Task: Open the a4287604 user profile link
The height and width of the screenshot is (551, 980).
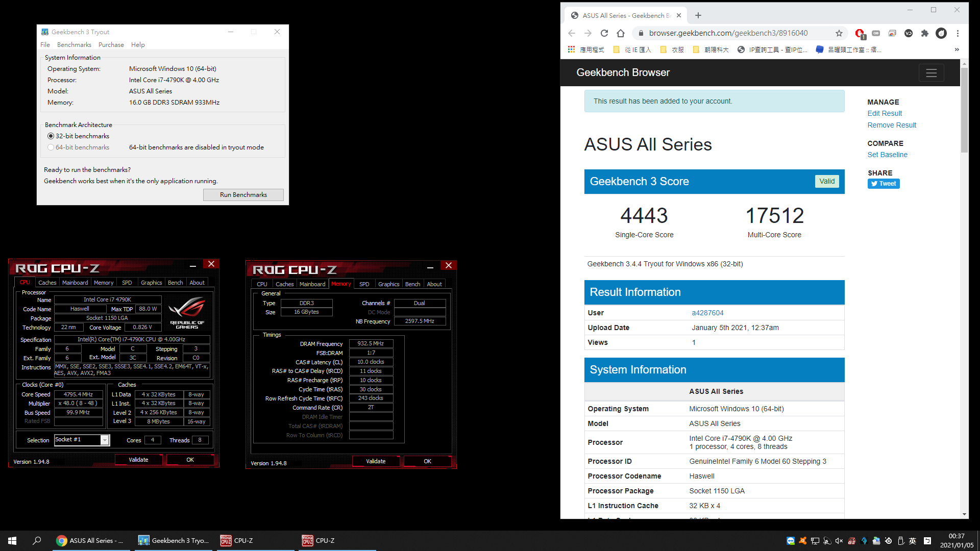Action: point(707,313)
